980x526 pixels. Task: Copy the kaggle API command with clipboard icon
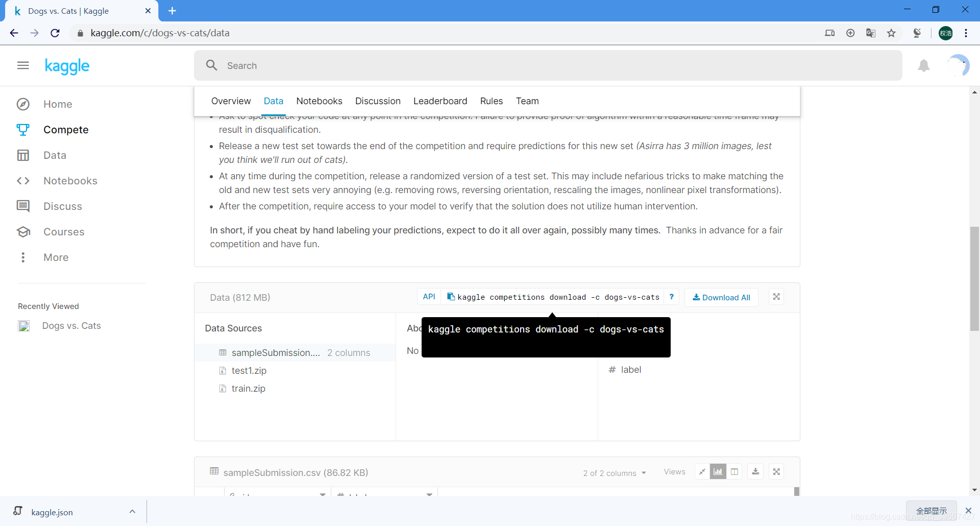pos(451,297)
